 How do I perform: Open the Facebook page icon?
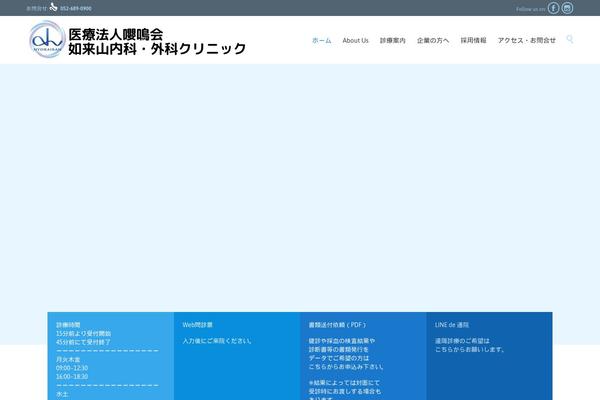click(x=553, y=8)
